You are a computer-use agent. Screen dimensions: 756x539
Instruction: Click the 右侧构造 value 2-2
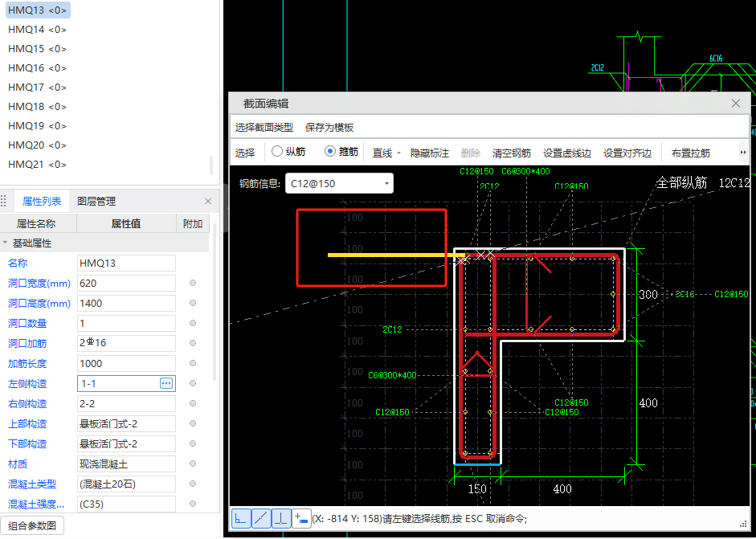coord(126,403)
